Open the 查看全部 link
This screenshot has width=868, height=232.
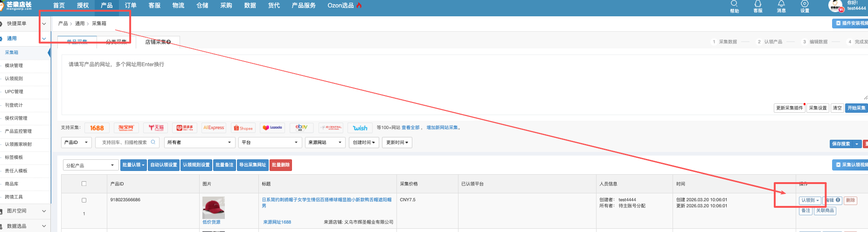410,128
